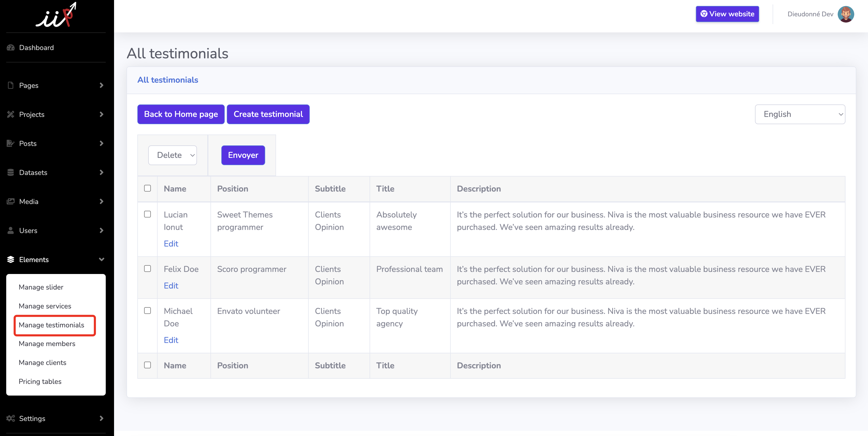The image size is (868, 436).
Task: Open the English language dropdown
Action: 800,114
